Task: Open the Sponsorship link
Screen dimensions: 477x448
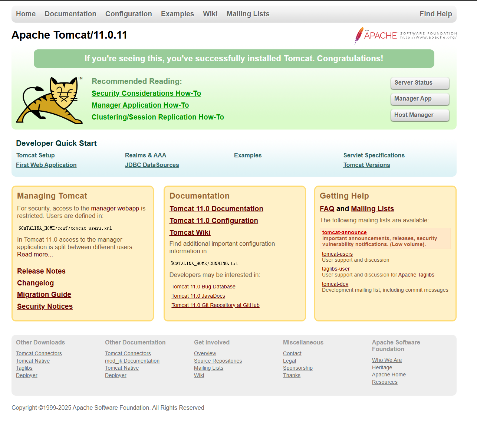Action: coord(298,368)
